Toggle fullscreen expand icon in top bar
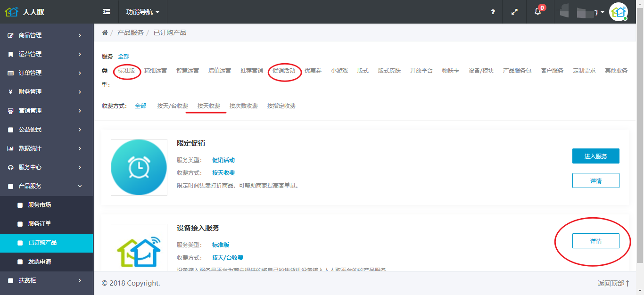644x295 pixels. (515, 12)
